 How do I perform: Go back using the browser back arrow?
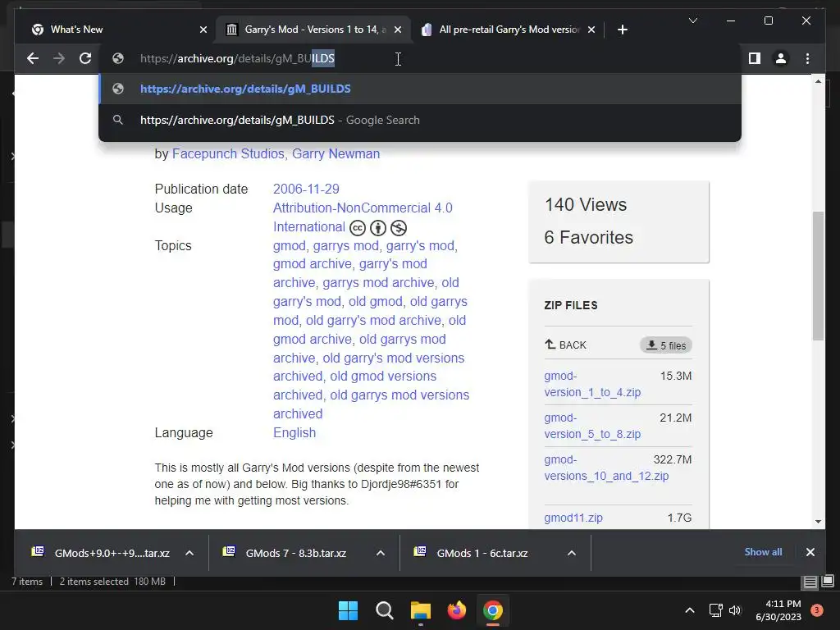pos(33,58)
